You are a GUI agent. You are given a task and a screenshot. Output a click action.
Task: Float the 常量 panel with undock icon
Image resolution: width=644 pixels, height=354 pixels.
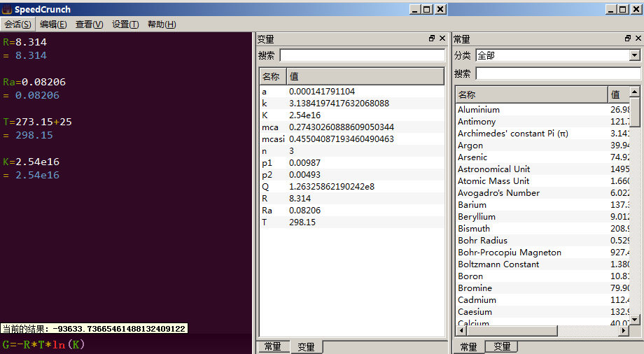click(x=628, y=38)
